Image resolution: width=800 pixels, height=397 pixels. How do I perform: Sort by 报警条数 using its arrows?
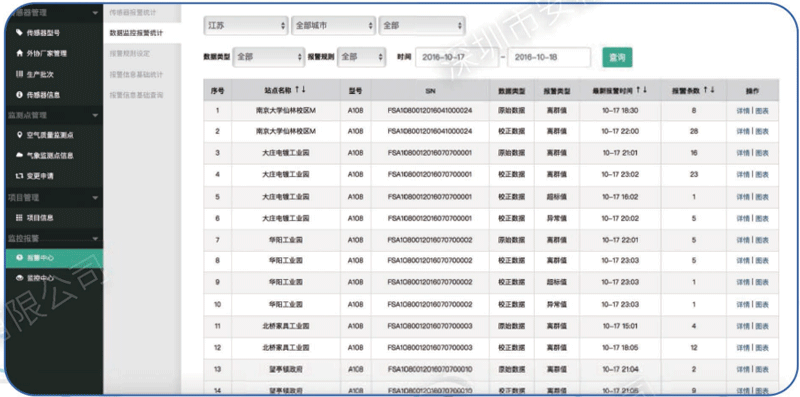click(x=709, y=90)
